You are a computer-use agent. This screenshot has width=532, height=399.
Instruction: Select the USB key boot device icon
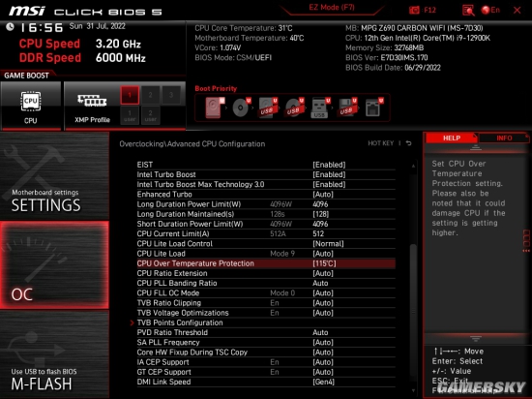tap(319, 107)
